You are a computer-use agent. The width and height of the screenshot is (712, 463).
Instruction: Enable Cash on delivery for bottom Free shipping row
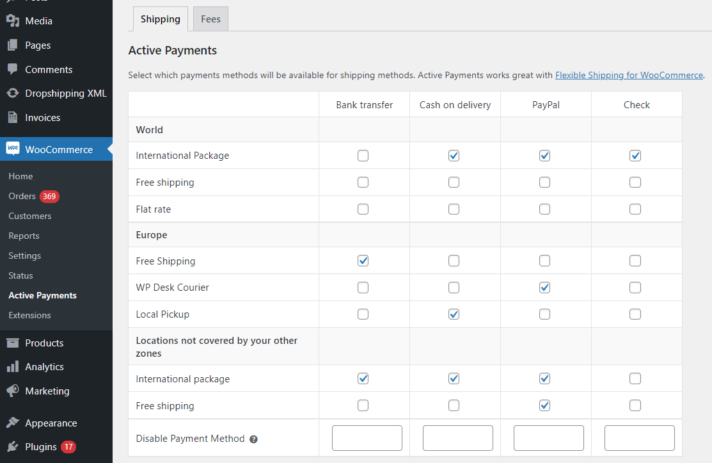[x=454, y=405]
